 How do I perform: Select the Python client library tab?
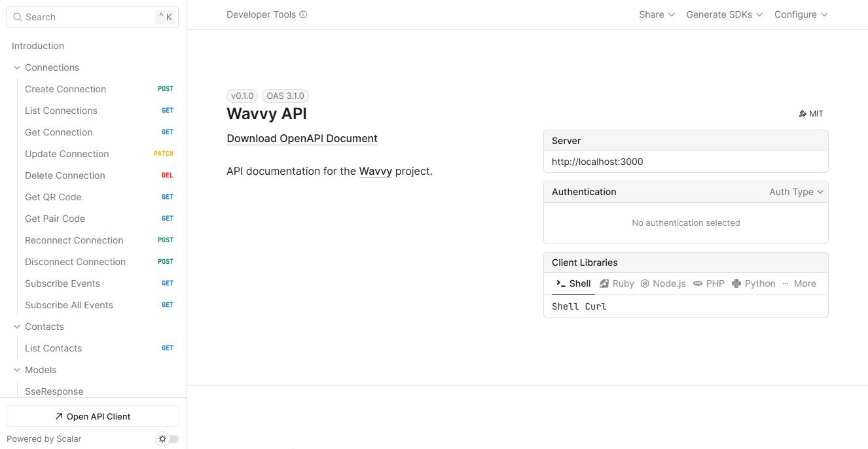pos(753,283)
